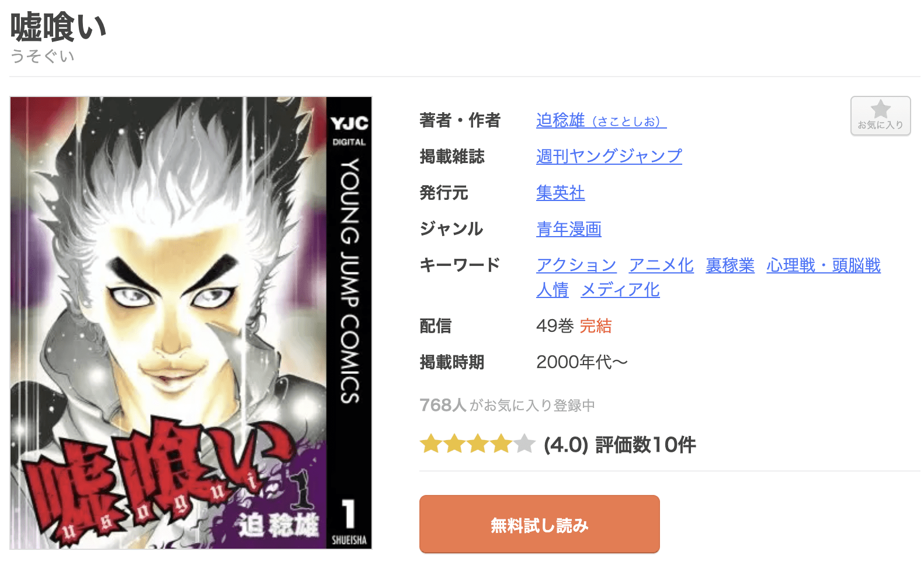Select the 人情 keyword tag
The height and width of the screenshot is (568, 924).
tap(552, 290)
